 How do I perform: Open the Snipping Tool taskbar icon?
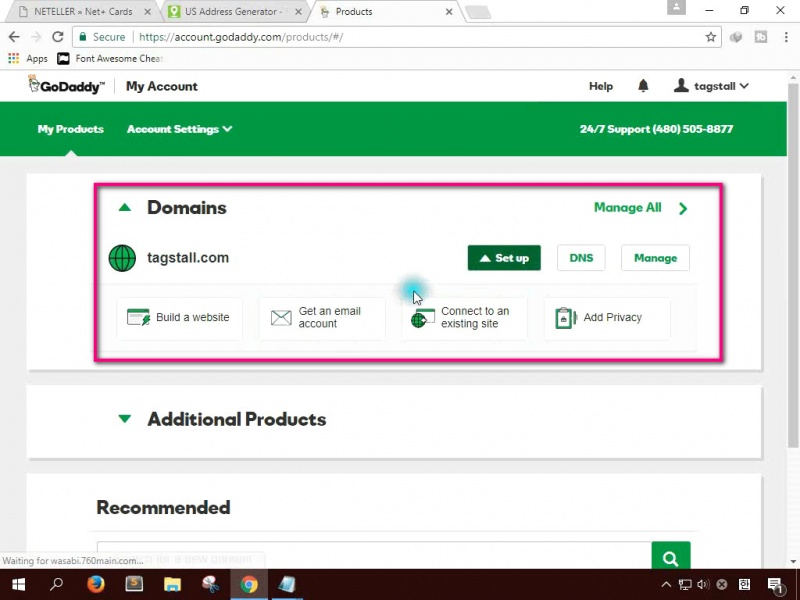pyautogui.click(x=210, y=584)
